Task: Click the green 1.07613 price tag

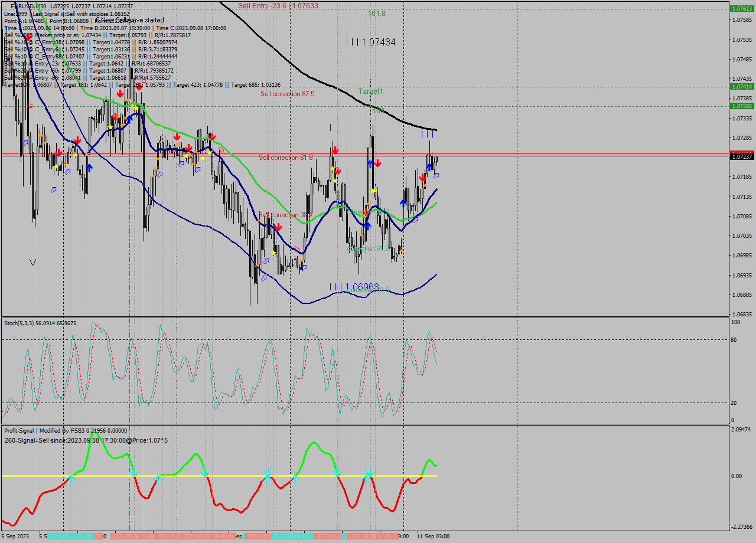Action: 741,9
